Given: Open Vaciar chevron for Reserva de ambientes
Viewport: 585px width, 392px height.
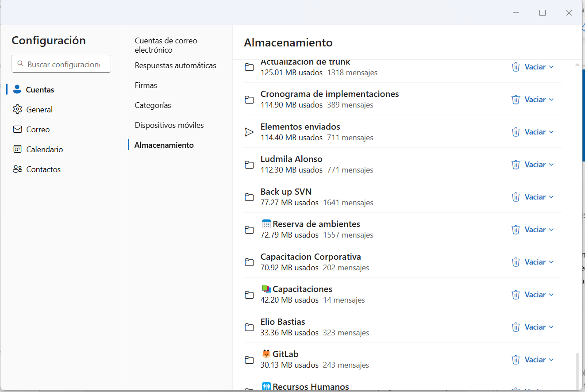Looking at the screenshot, I should click(551, 230).
